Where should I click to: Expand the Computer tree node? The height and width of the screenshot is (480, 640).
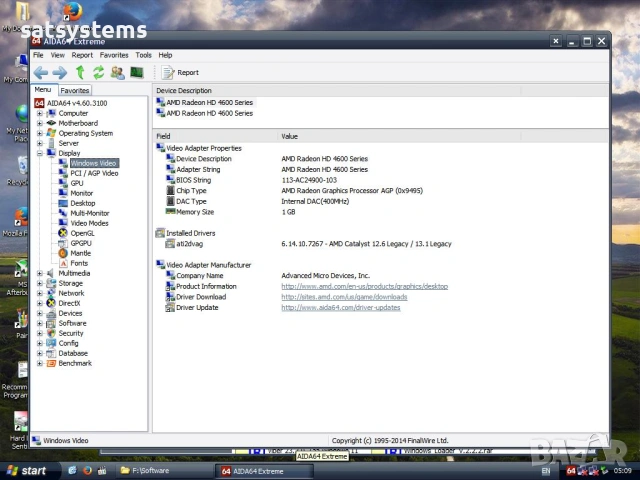click(40, 113)
